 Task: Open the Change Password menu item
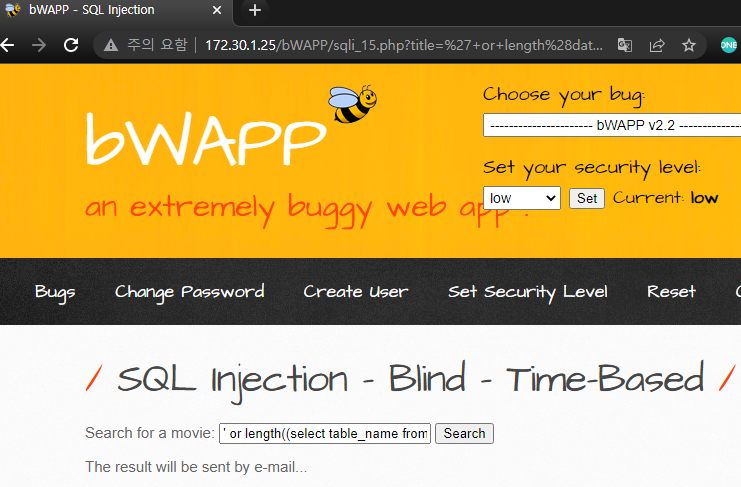(190, 292)
